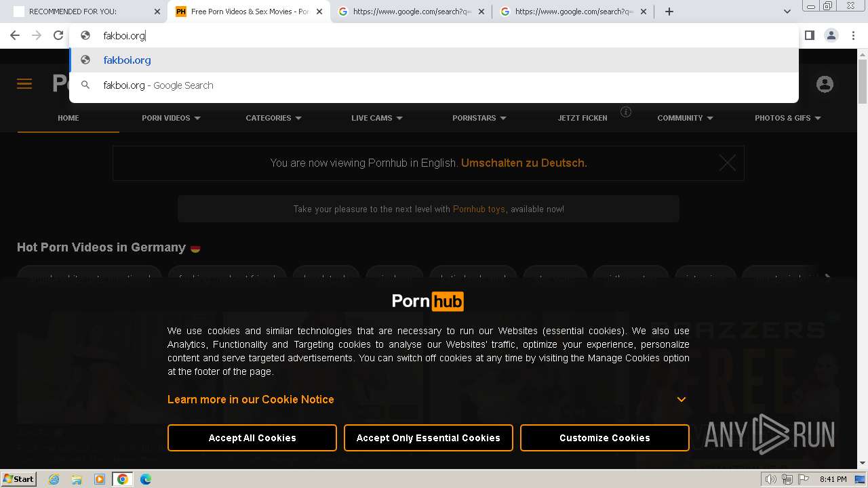Open the Microsoft Edge taskbar icon
This screenshot has width=868, height=488.
[x=145, y=479]
